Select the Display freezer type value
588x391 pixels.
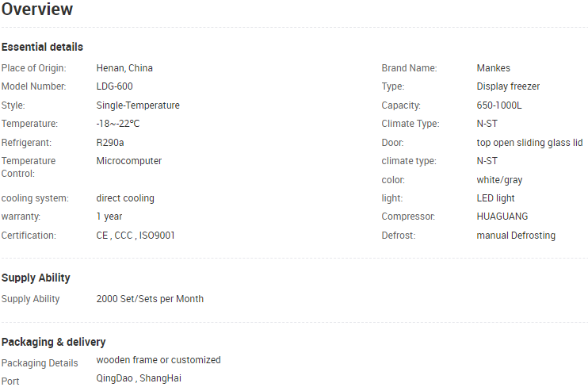(x=508, y=86)
